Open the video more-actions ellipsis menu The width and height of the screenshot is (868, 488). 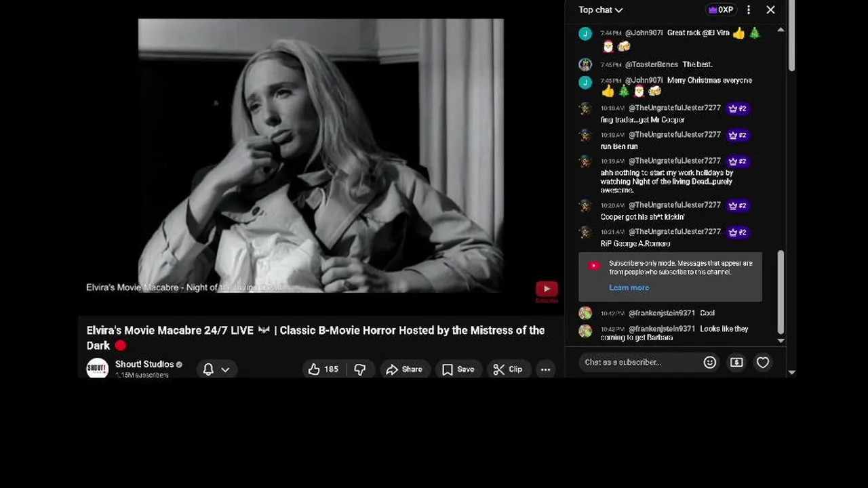click(x=545, y=369)
